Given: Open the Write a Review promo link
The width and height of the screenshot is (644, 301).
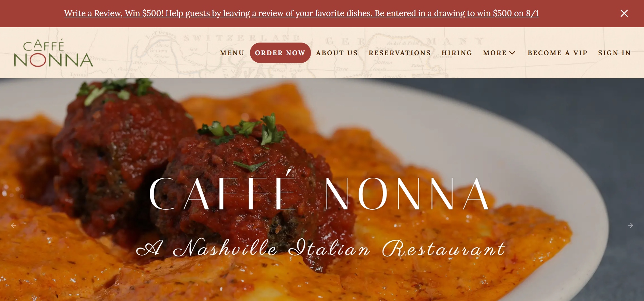Looking at the screenshot, I should point(301,13).
